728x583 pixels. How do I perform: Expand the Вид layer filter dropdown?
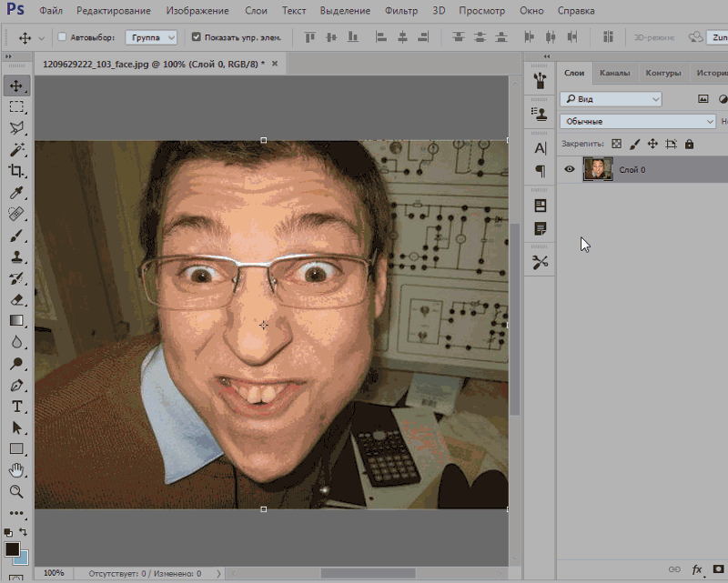coord(611,98)
